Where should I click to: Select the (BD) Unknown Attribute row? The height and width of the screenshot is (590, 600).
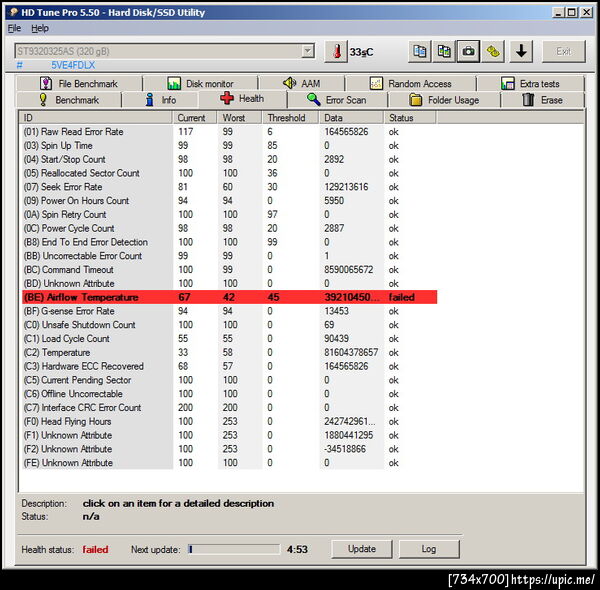pos(230,283)
